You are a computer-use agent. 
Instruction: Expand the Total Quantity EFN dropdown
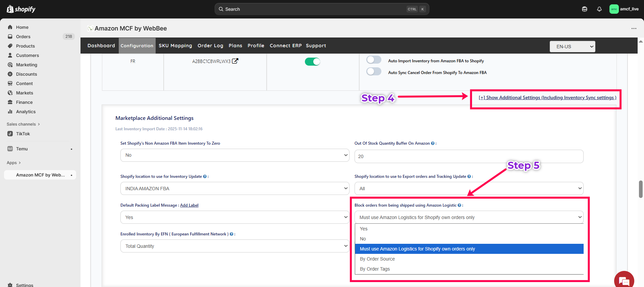(234, 246)
